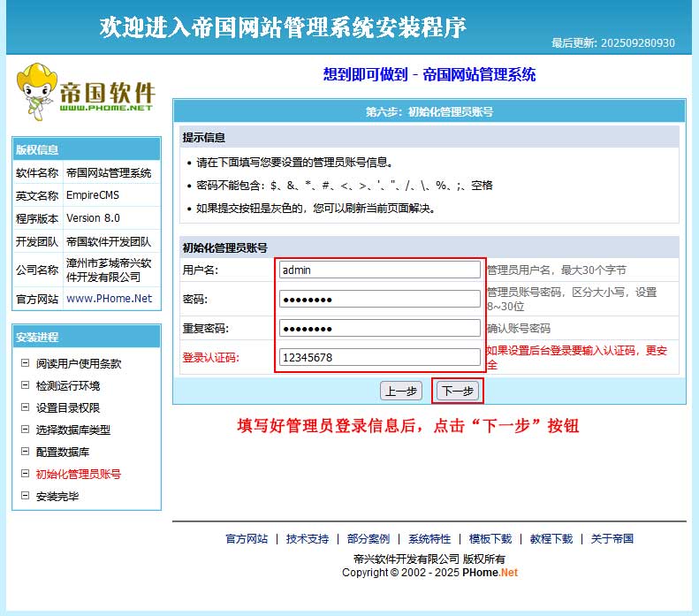Click the square icon next to 配置数据库

25,452
